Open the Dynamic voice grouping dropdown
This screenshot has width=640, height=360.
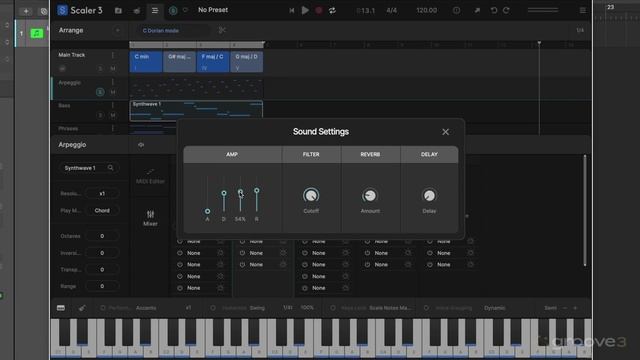coord(494,308)
